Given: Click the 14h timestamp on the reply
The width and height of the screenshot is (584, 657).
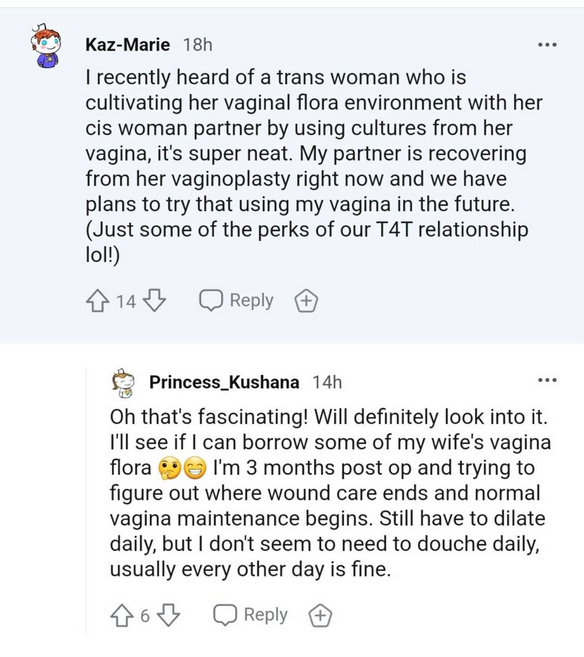Looking at the screenshot, I should (x=327, y=382).
